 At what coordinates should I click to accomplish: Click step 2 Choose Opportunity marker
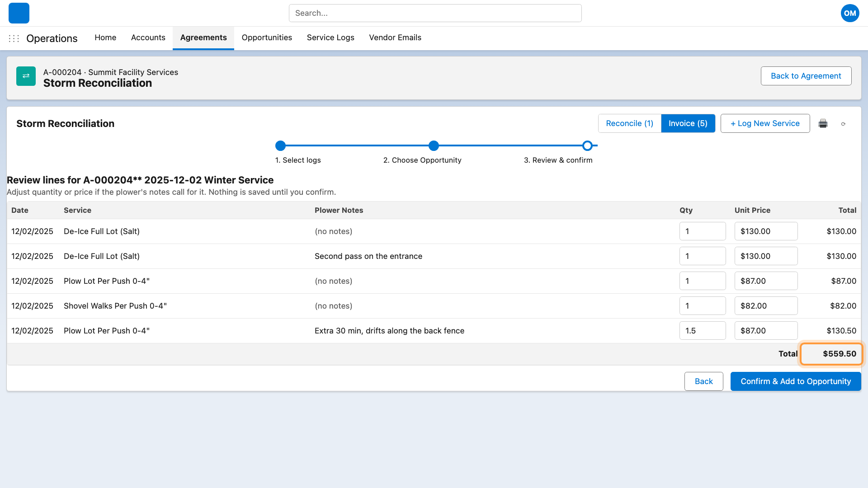pos(434,145)
